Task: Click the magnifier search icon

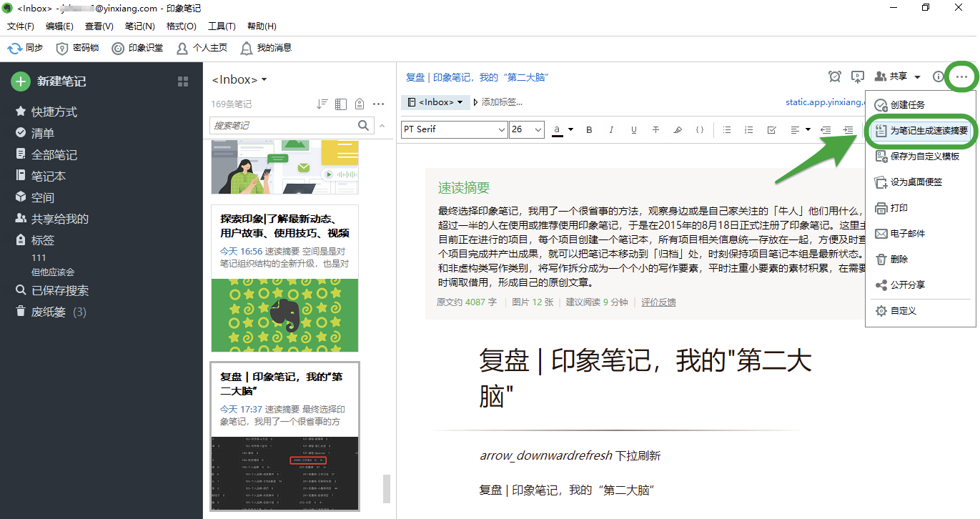Action: 364,125
